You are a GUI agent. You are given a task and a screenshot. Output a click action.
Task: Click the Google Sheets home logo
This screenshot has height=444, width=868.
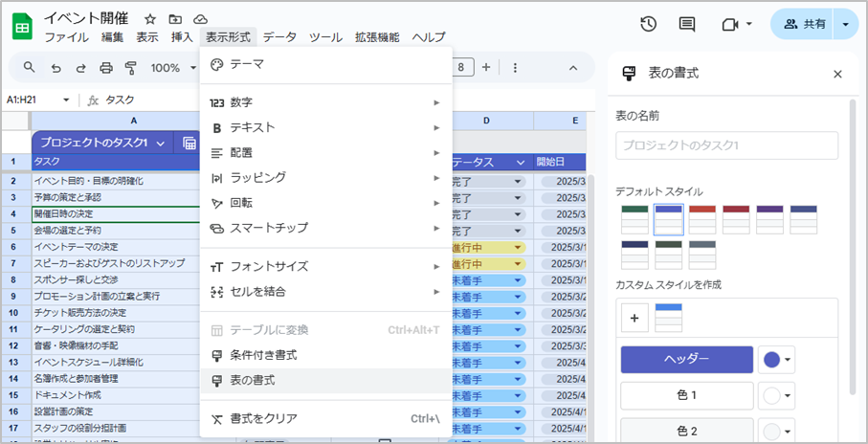click(x=23, y=27)
